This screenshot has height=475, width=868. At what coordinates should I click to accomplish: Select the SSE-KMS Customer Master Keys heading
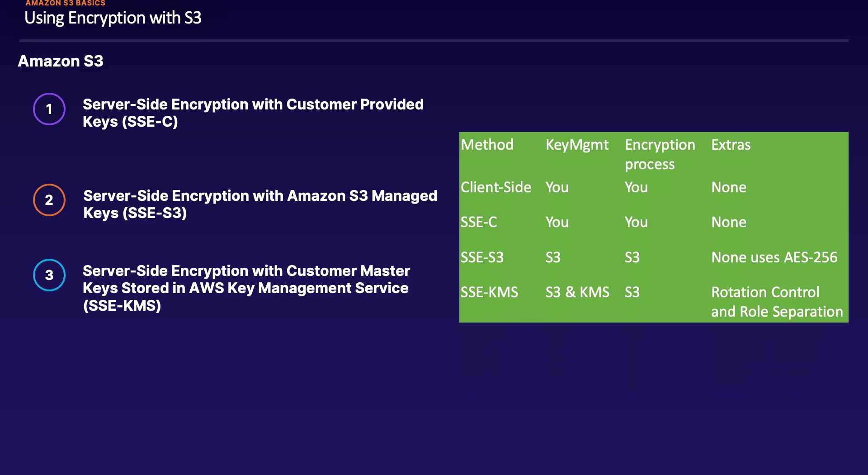246,288
